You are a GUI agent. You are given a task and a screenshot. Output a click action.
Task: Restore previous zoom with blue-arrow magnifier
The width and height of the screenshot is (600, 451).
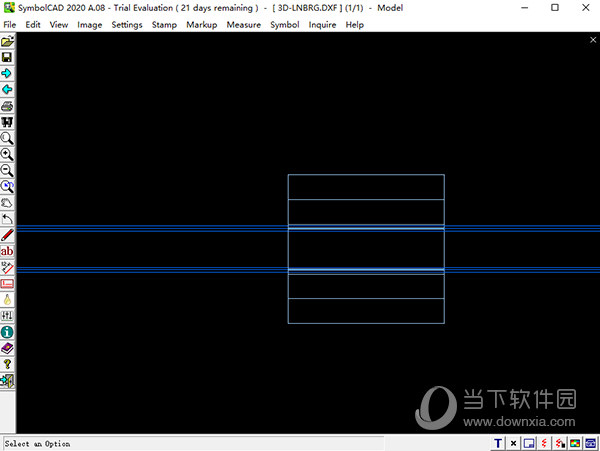point(7,187)
